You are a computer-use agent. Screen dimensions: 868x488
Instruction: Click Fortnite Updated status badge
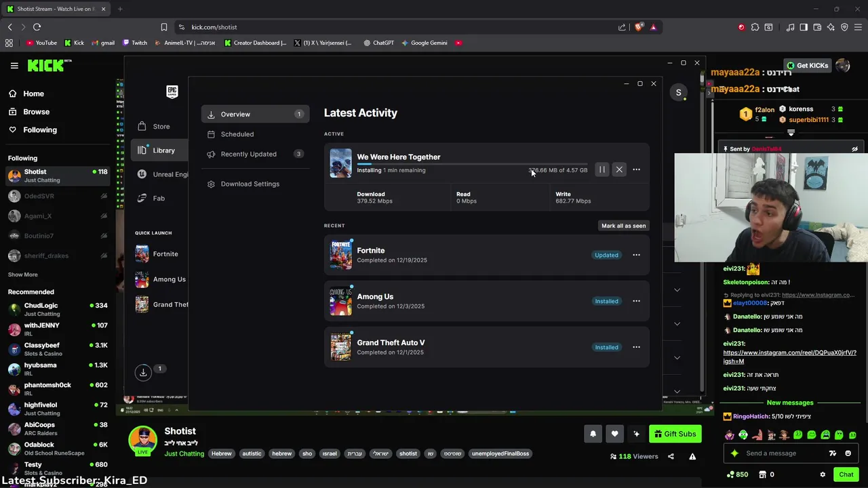(x=606, y=255)
